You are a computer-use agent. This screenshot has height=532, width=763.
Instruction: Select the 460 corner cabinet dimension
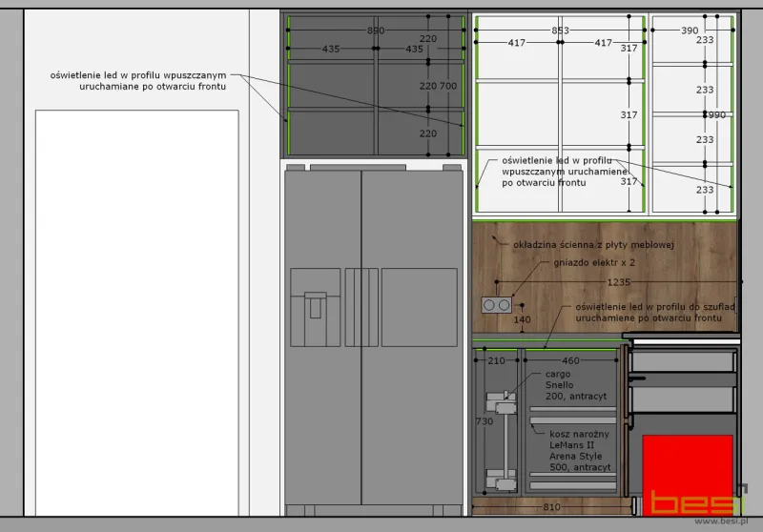[x=570, y=360]
